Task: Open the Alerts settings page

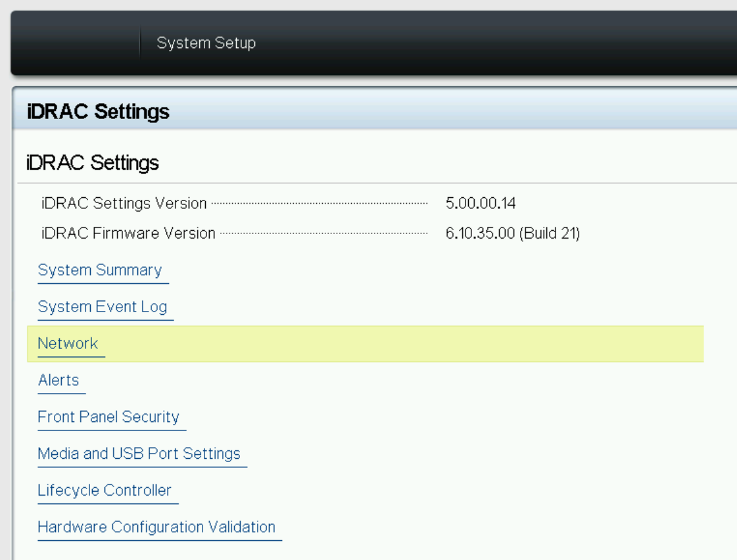Action: (59, 381)
